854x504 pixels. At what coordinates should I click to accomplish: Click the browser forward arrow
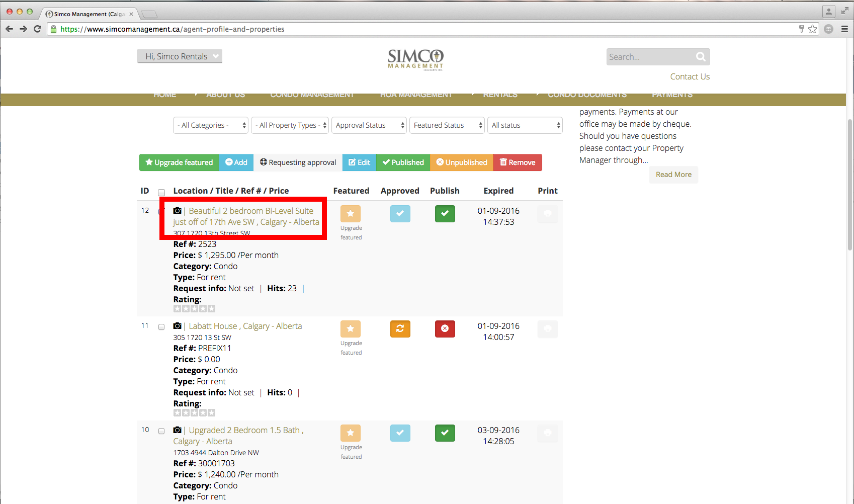(x=23, y=29)
